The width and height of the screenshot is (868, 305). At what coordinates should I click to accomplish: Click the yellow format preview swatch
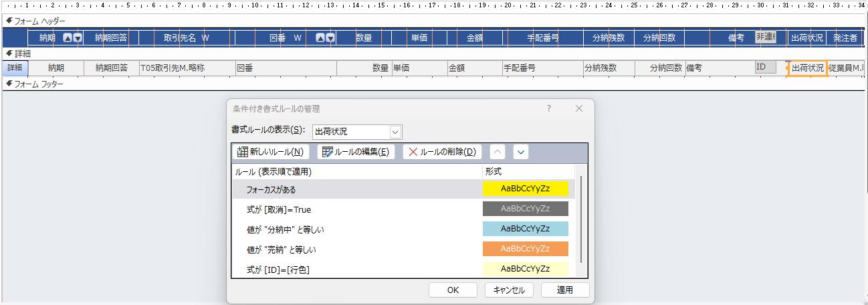pyautogui.click(x=525, y=189)
